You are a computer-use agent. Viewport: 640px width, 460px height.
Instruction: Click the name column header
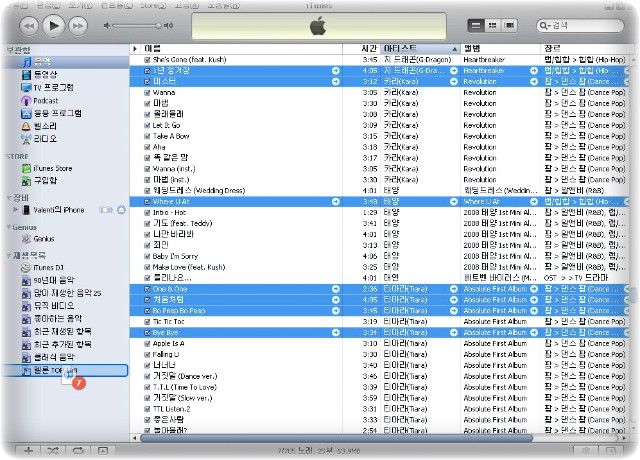(x=242, y=49)
